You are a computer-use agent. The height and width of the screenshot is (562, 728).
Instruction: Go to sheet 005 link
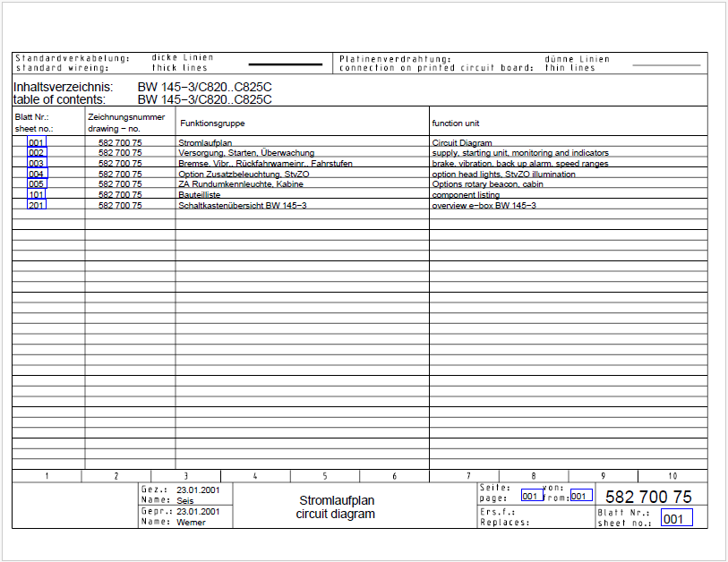(37, 183)
